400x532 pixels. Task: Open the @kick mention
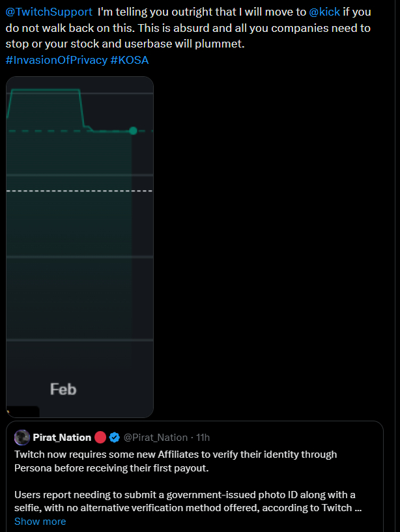pos(324,12)
